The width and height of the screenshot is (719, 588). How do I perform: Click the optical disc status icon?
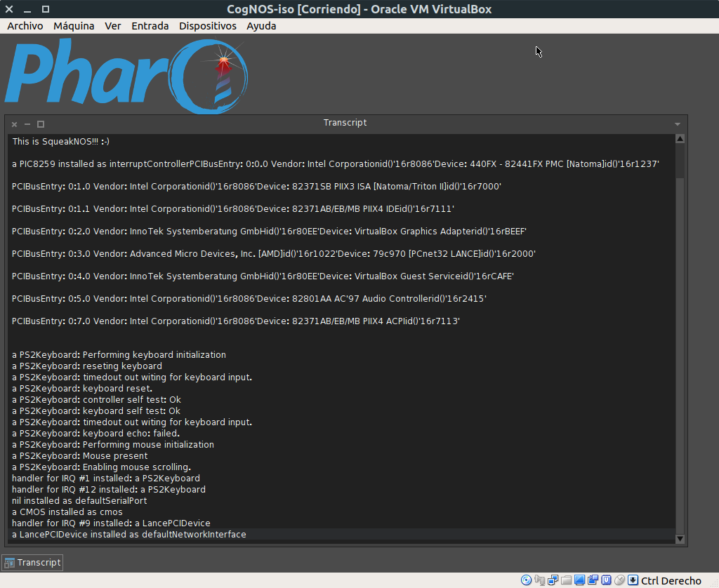click(527, 580)
